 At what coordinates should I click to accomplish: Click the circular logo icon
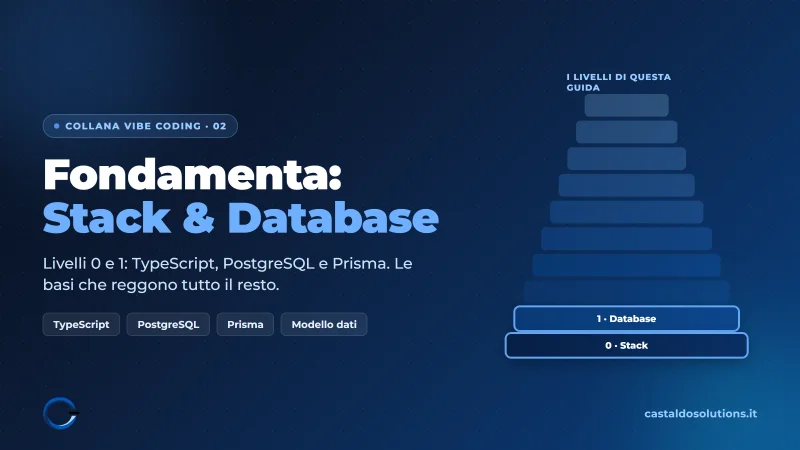(x=60, y=413)
